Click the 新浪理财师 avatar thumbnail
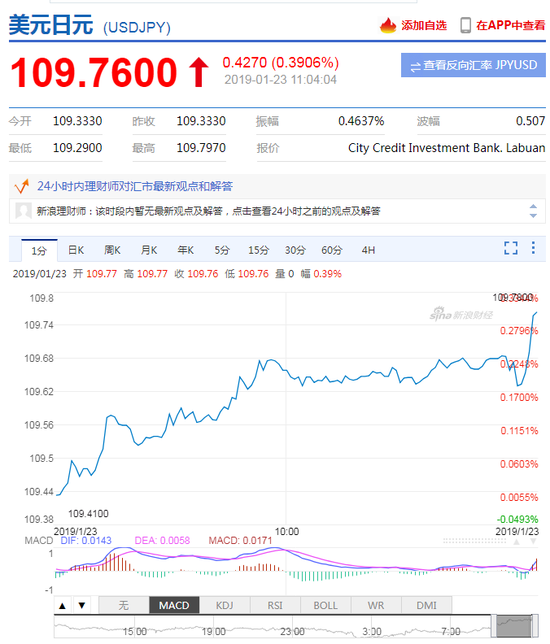The image size is (550, 644). (x=23, y=211)
